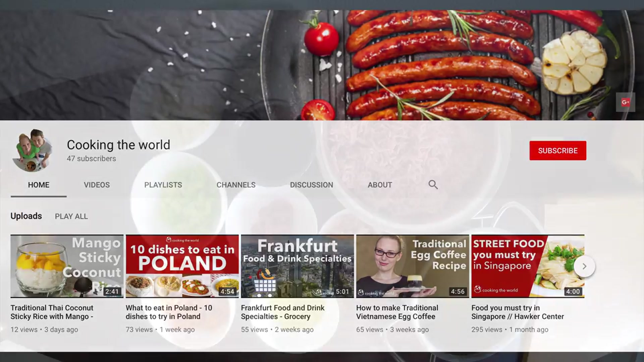
Task: Click the Vietnamese Egg Coffee video title
Action: [397, 312]
